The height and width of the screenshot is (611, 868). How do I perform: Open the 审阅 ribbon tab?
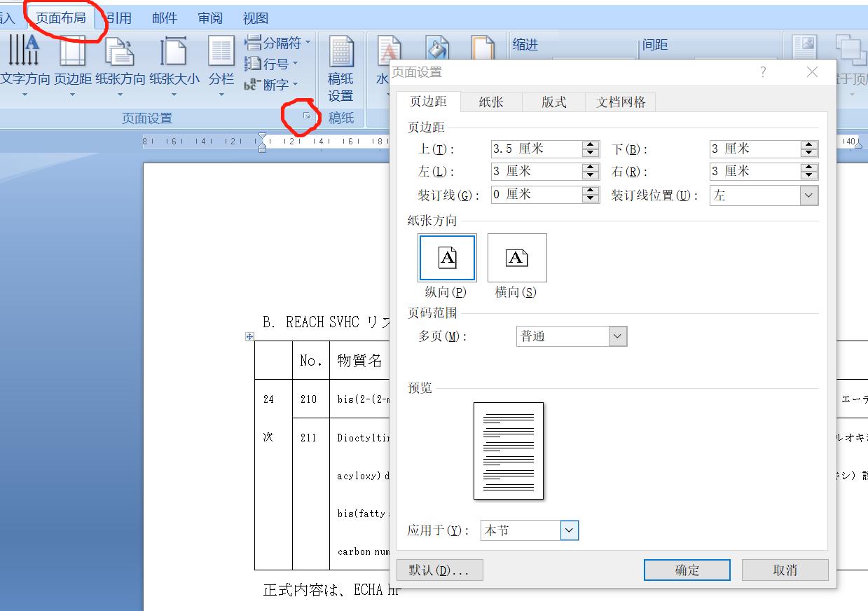point(209,18)
